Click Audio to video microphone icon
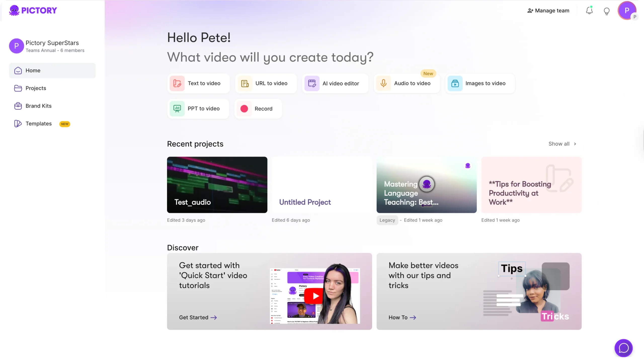Image resolution: width=644 pixels, height=360 pixels. 383,83
